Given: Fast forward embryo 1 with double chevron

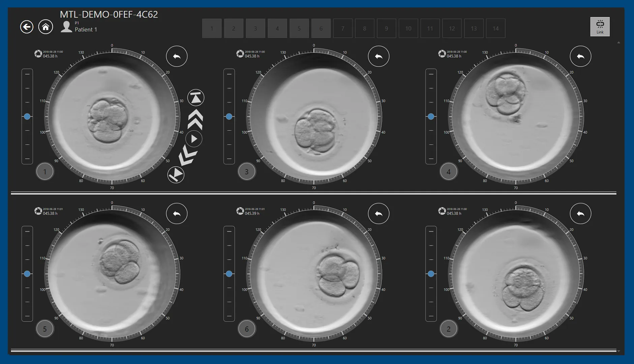Looking at the screenshot, I should pyautogui.click(x=195, y=119).
